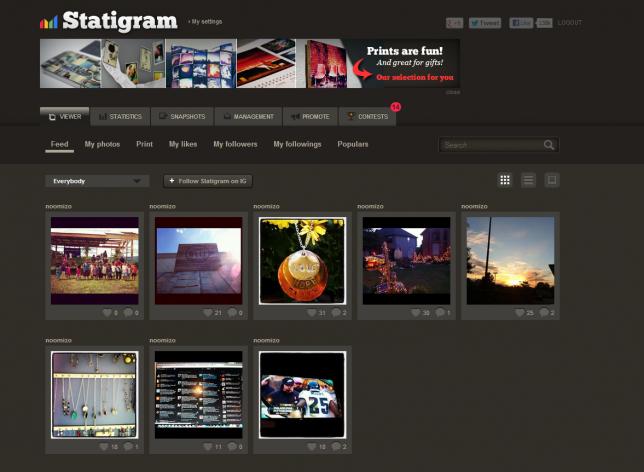Like the sunset sky photo
The image size is (644, 472).
(520, 313)
